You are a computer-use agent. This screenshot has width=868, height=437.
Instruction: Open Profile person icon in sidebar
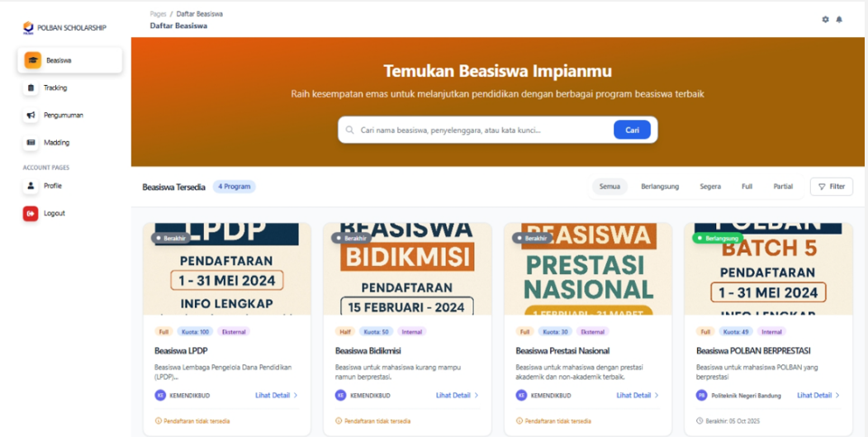31,186
